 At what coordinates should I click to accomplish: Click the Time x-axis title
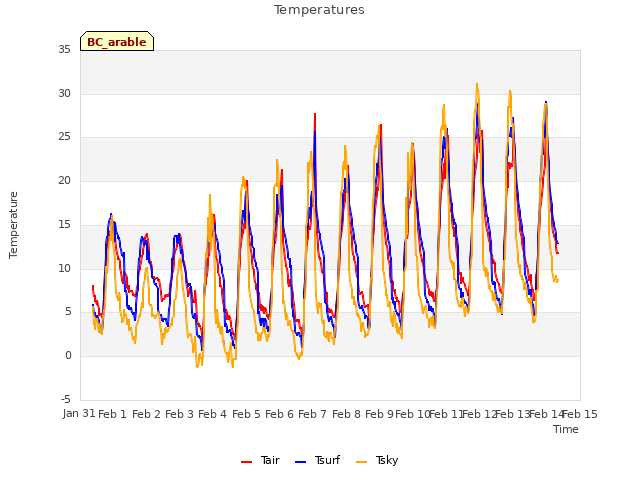pos(566,429)
